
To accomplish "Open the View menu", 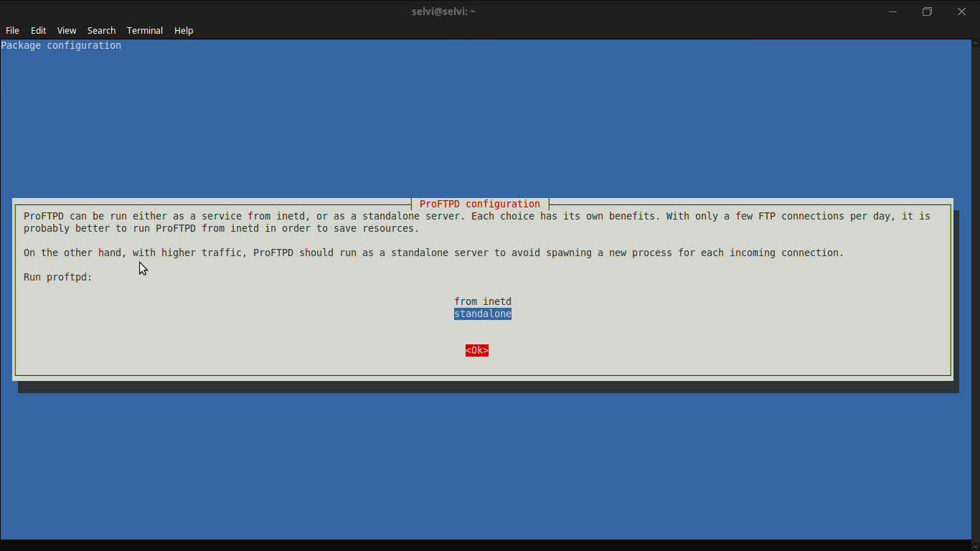I will point(67,30).
